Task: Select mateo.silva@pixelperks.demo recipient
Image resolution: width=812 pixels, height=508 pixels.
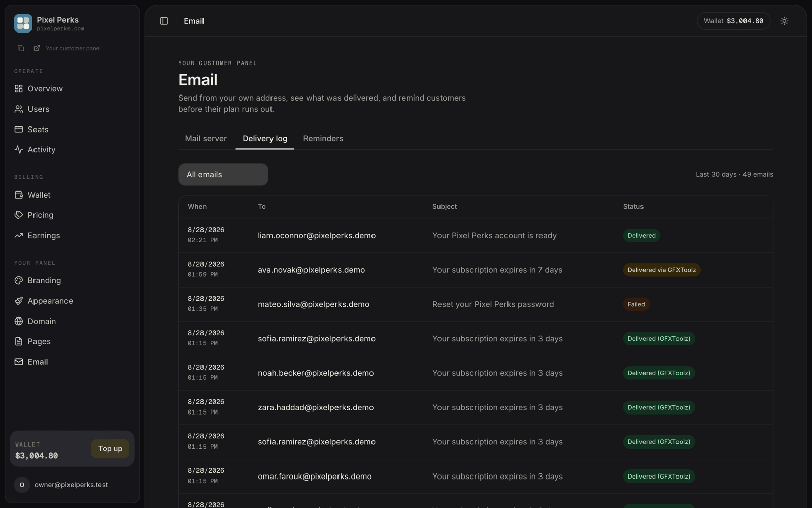Action: [314, 304]
